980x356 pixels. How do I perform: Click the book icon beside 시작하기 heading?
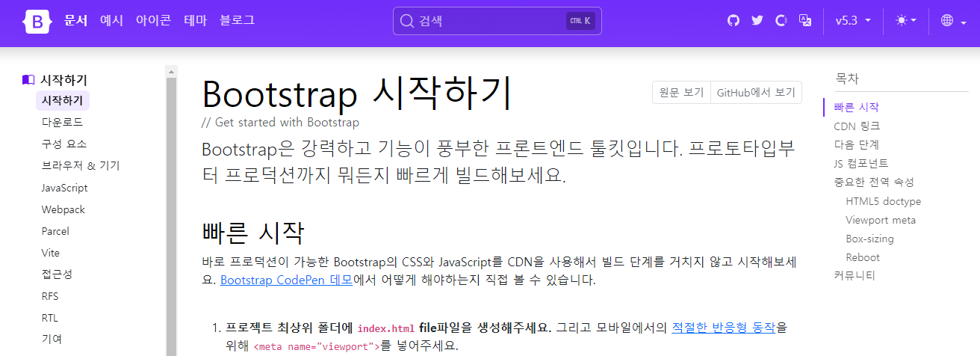(x=28, y=79)
